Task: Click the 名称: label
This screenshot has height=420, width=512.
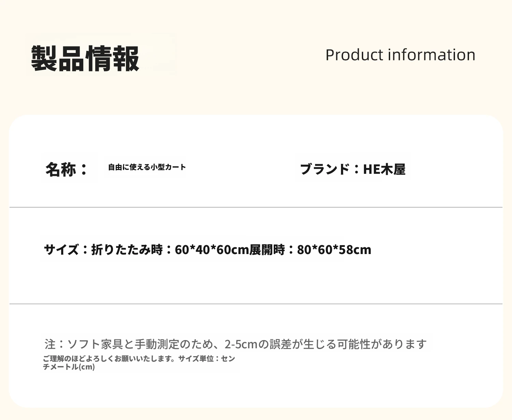Action: (67, 169)
